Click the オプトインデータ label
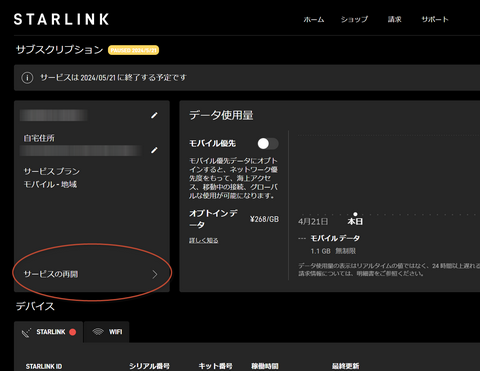The height and width of the screenshot is (371, 480). point(214,219)
